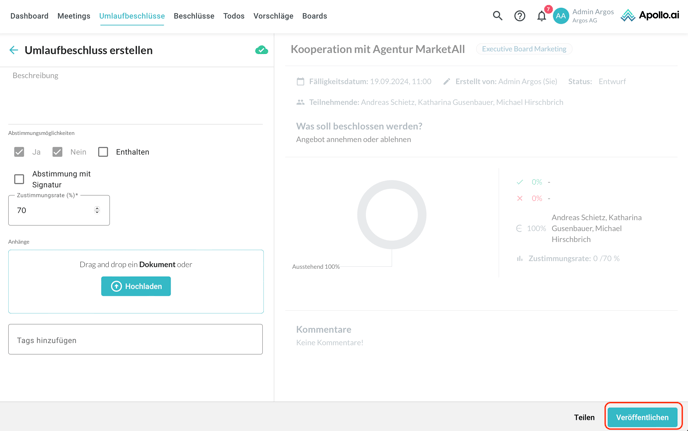Image resolution: width=688 pixels, height=431 pixels.
Task: Click the search magnifier icon
Action: pos(497,16)
